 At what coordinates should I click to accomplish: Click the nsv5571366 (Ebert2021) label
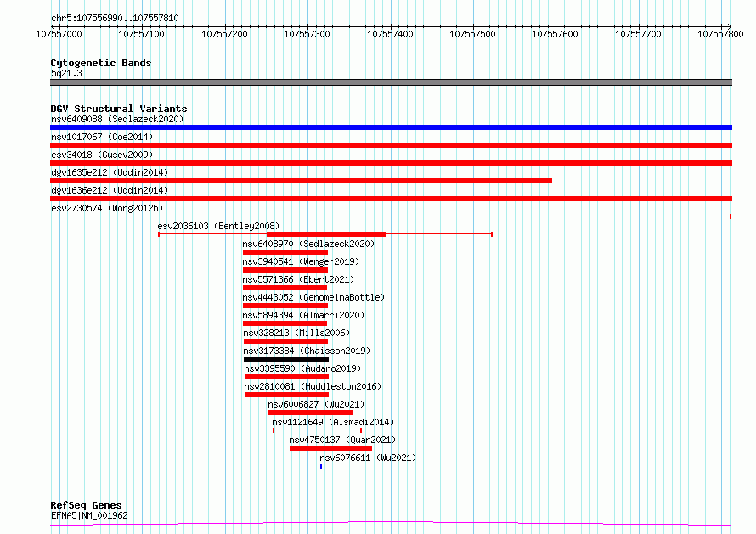298,279
